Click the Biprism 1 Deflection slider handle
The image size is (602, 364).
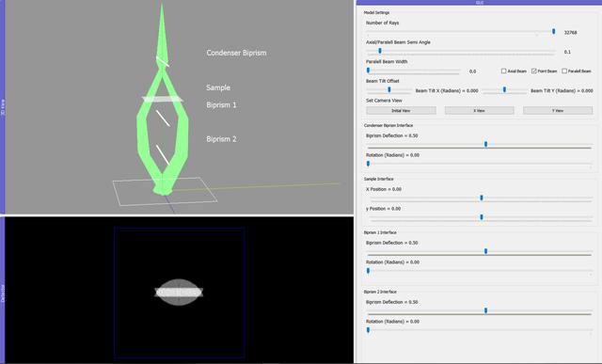(485, 251)
